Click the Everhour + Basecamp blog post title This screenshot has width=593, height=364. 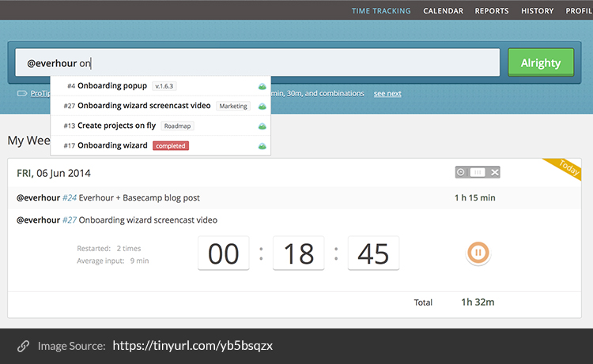139,198
